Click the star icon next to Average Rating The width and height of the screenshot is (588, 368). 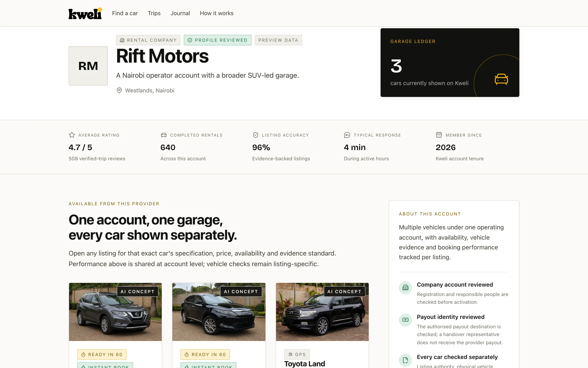(x=72, y=135)
